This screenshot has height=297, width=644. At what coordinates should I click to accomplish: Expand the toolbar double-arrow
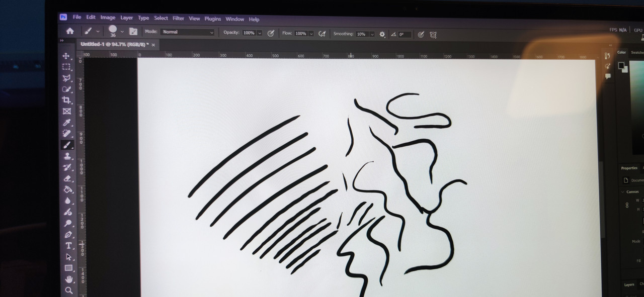click(62, 41)
